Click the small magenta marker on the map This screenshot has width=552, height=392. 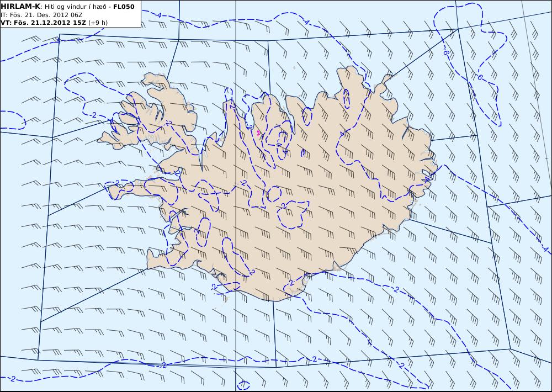[258, 133]
